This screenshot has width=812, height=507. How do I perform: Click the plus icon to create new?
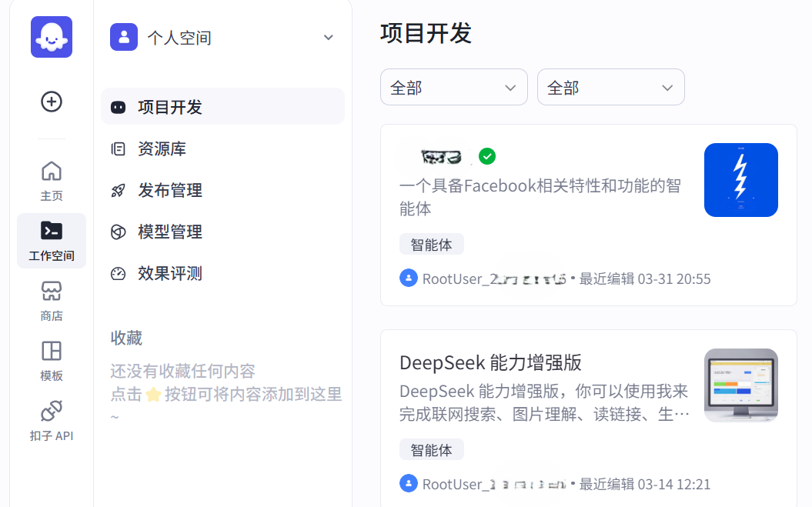pos(51,102)
